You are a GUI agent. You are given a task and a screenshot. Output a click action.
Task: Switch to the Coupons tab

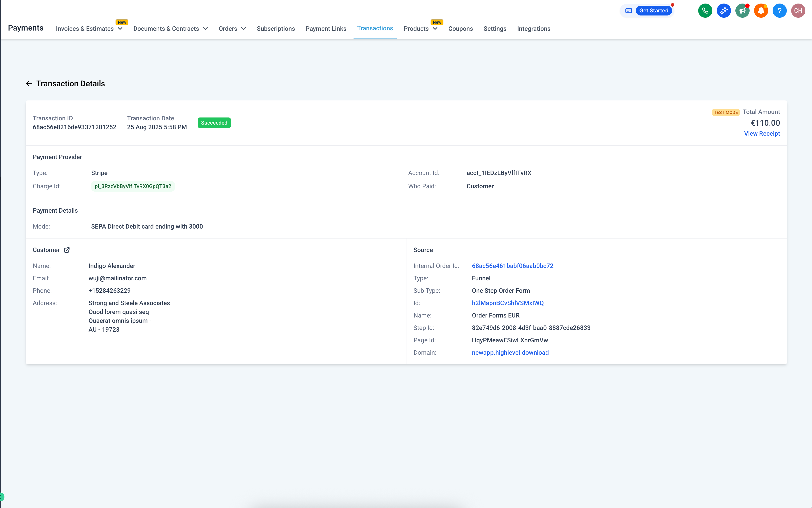[x=460, y=29]
